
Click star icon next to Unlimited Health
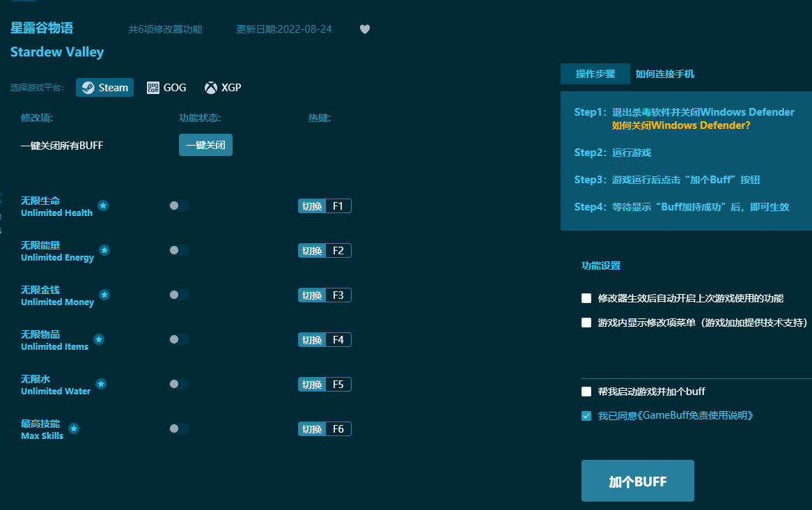(103, 206)
